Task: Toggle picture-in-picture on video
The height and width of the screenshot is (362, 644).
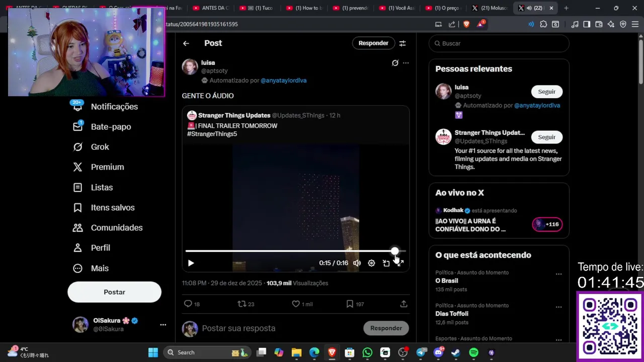Action: (x=386, y=263)
